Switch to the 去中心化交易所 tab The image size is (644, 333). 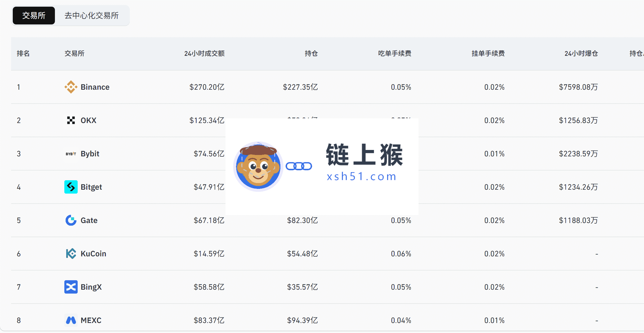[92, 16]
